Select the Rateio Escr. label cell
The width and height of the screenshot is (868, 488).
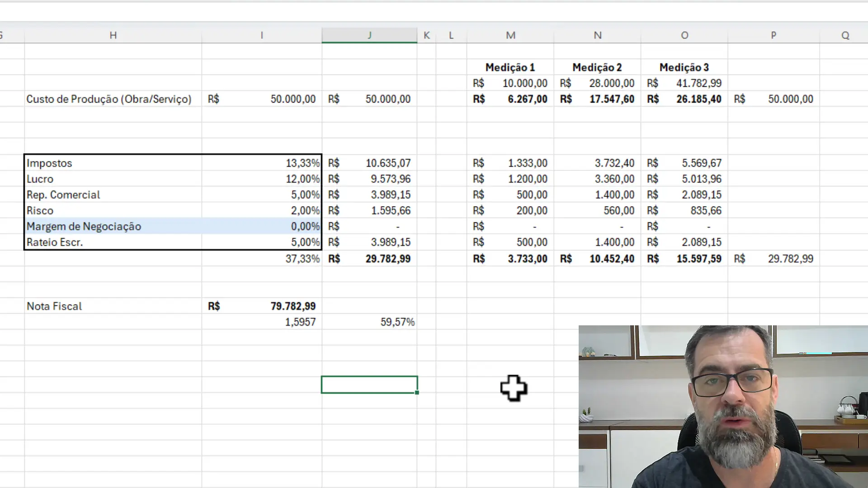[x=55, y=242]
